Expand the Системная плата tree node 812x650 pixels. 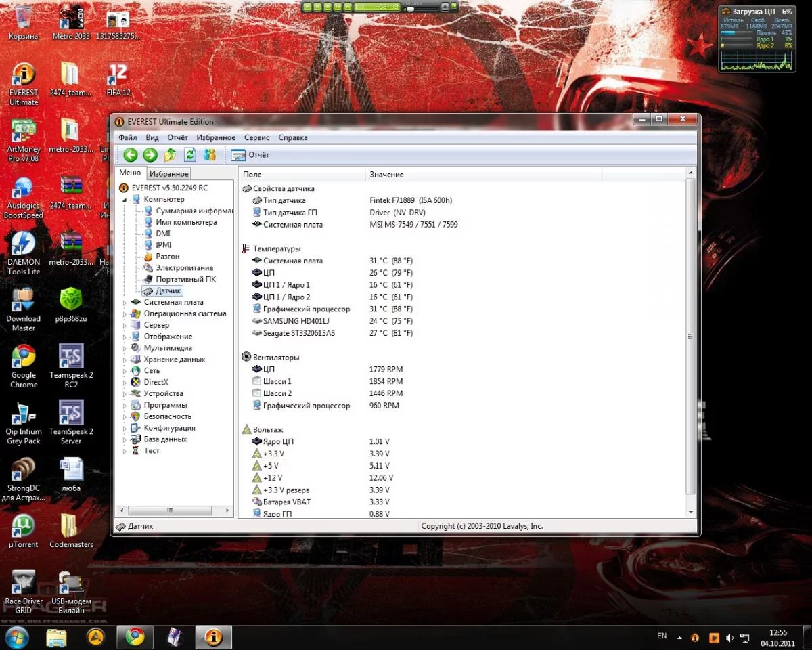coord(125,303)
